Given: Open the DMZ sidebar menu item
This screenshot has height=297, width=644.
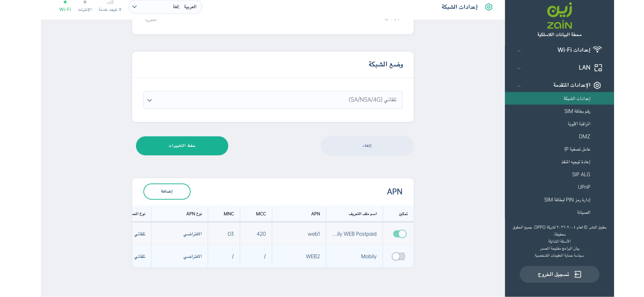Looking at the screenshot, I should coord(584,137).
